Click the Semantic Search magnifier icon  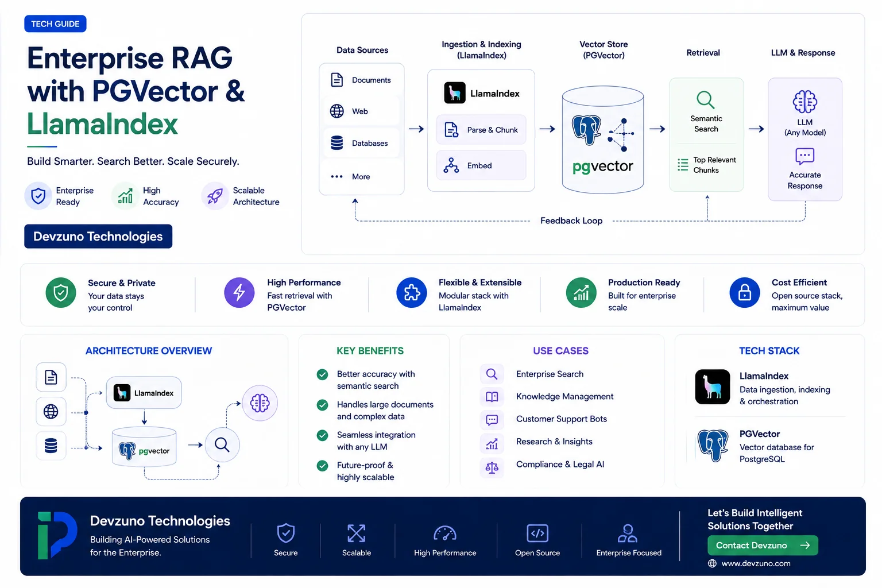(x=706, y=99)
